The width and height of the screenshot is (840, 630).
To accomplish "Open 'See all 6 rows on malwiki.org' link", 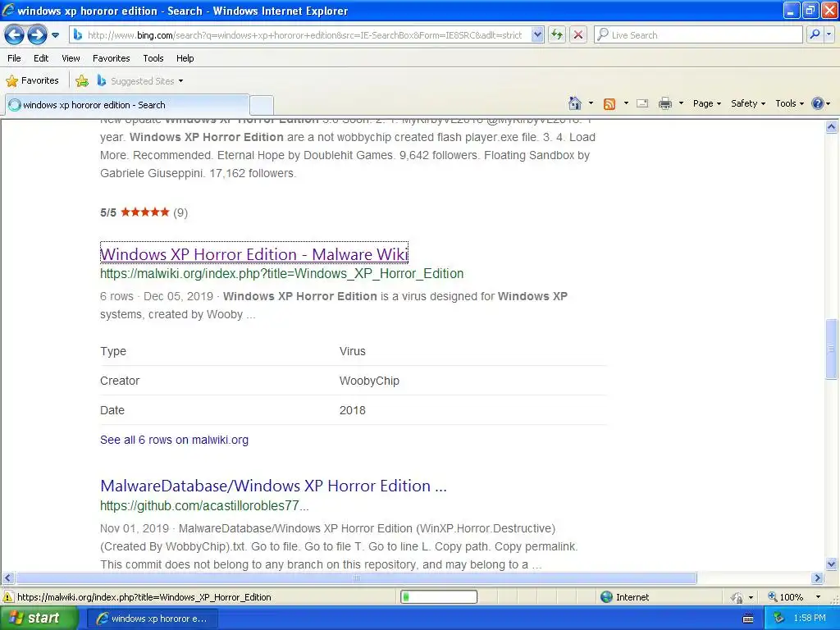I will point(174,440).
